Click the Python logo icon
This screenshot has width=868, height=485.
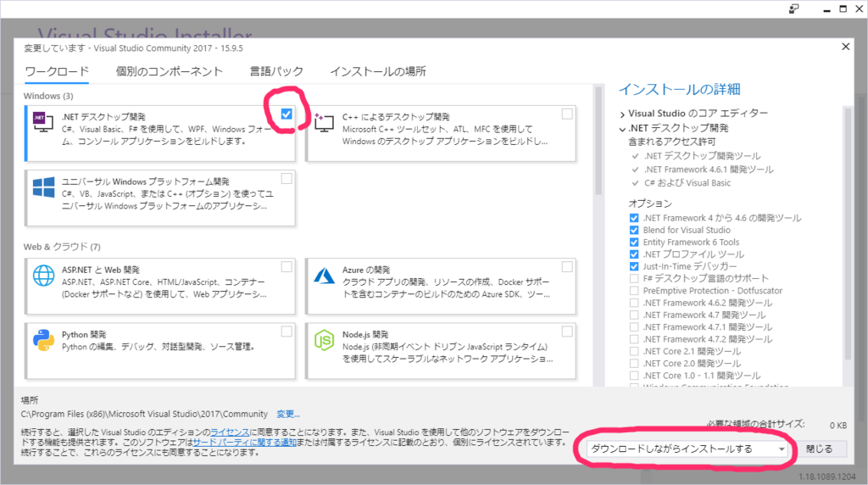pos(43,340)
